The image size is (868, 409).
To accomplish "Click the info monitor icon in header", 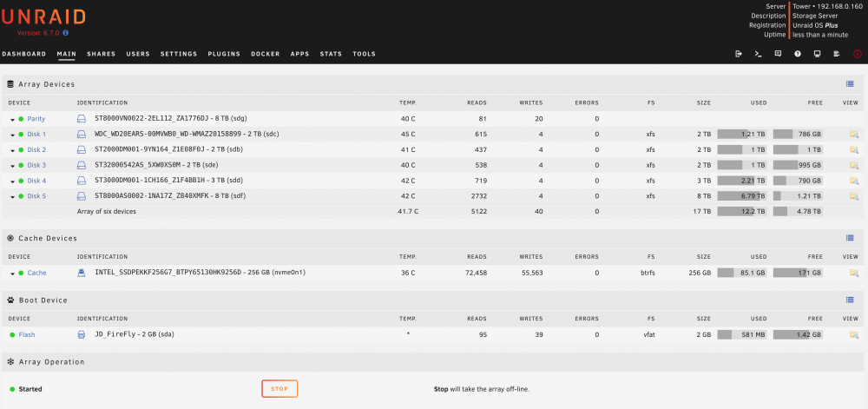I will [817, 54].
